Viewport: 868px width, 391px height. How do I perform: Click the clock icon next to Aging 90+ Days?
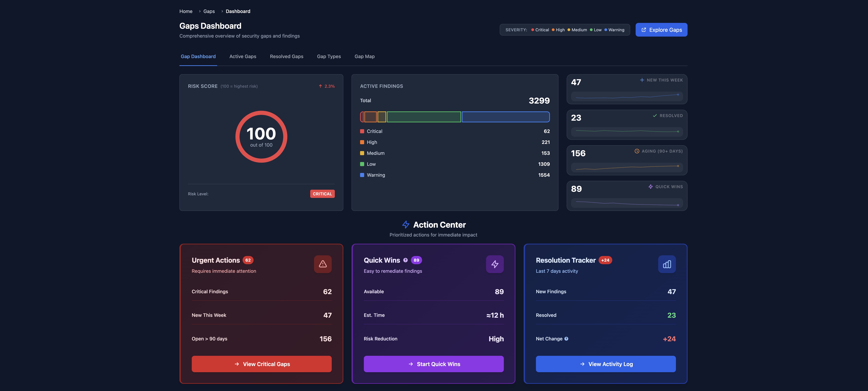636,151
